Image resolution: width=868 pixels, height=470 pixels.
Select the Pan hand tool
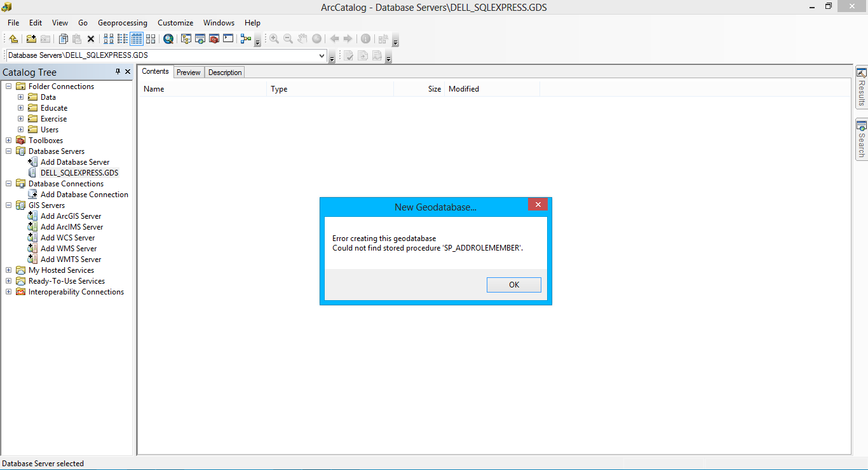click(302, 39)
